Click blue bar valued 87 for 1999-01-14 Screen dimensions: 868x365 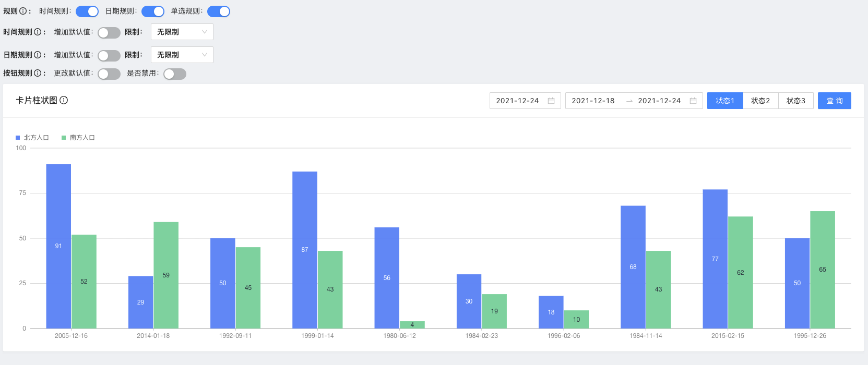tap(305, 250)
